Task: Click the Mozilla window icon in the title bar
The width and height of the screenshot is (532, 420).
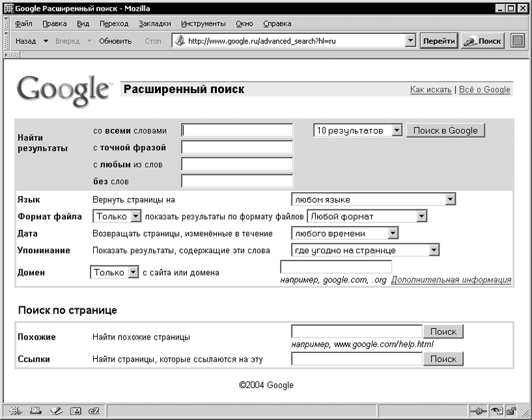Action: point(9,9)
